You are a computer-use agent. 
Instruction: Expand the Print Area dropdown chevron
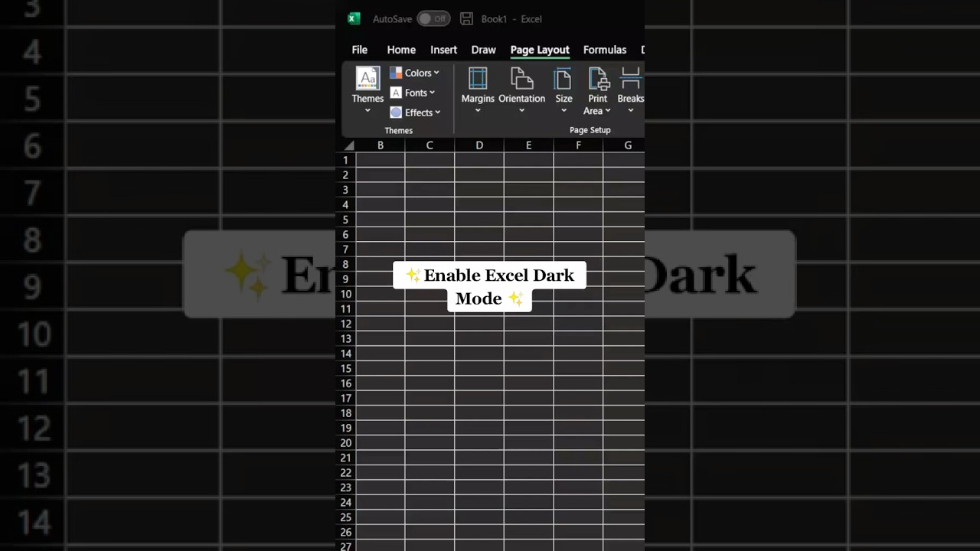tap(608, 111)
